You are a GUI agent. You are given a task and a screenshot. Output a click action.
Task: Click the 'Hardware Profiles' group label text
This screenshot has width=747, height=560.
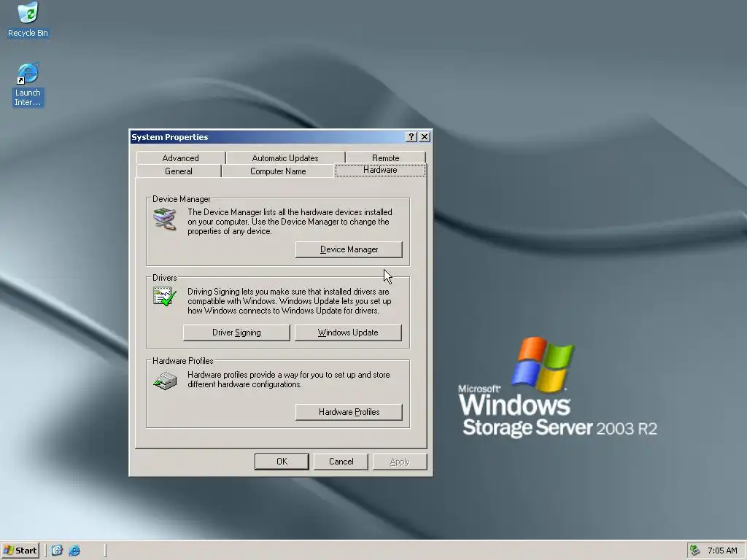click(x=182, y=361)
